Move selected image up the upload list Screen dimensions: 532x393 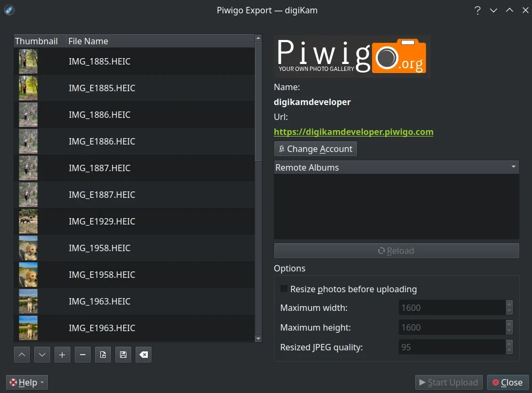[21, 354]
